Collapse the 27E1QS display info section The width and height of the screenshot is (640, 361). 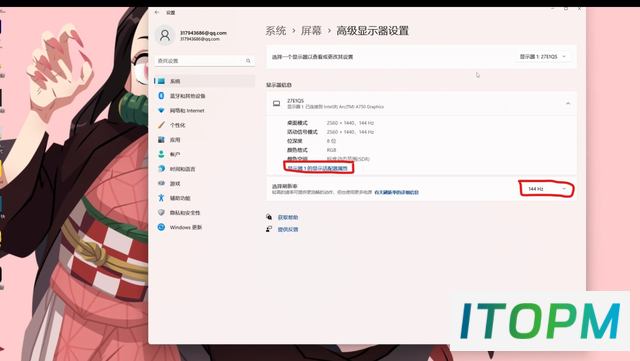[x=568, y=104]
